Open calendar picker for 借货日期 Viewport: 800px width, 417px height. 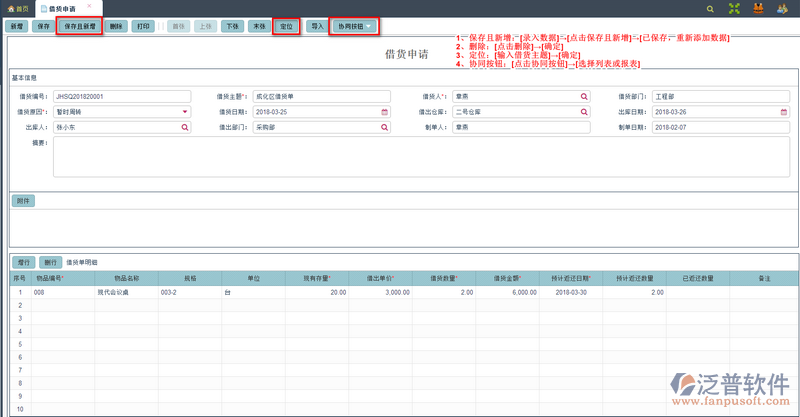384,112
